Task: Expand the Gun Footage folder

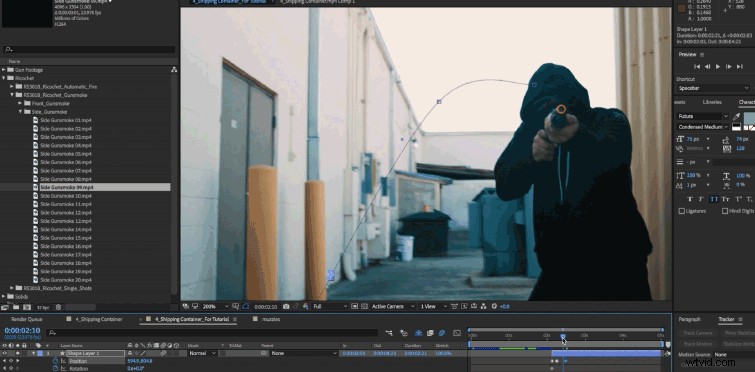Action: tap(4, 70)
